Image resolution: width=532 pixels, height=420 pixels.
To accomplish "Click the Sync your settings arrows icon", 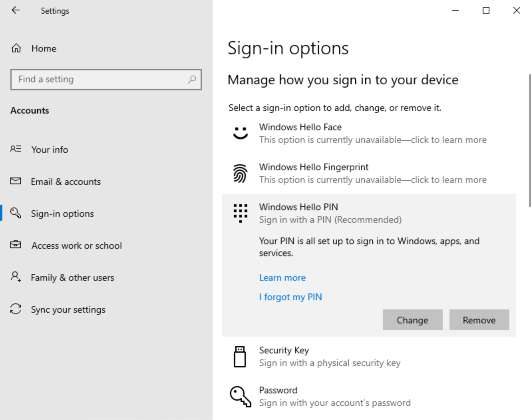I will 16,309.
